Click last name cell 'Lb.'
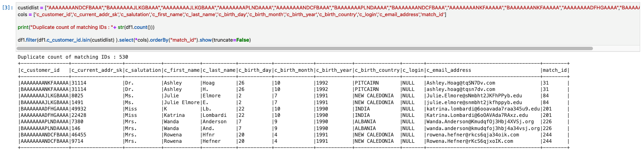This screenshot has width=644, height=153. pyautogui.click(x=207, y=109)
